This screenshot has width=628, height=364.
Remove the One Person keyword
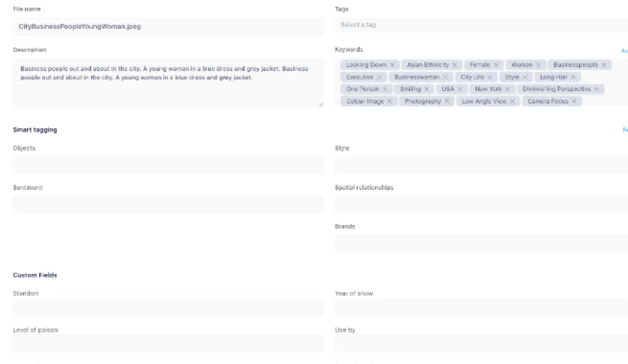385,89
